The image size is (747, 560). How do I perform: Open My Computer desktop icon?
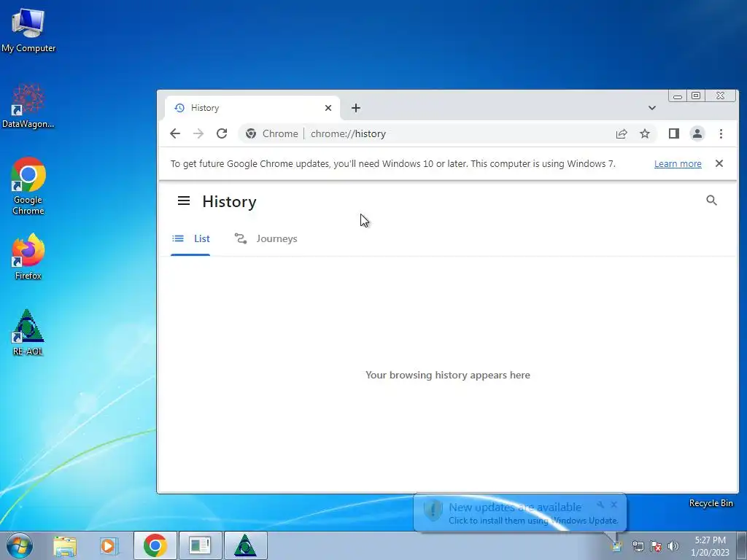28,31
